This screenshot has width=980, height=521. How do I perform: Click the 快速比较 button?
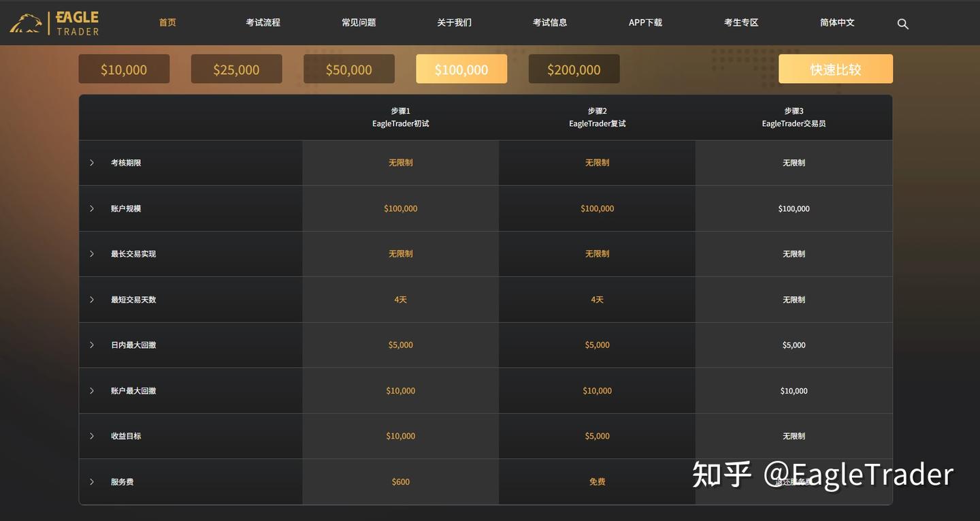836,69
